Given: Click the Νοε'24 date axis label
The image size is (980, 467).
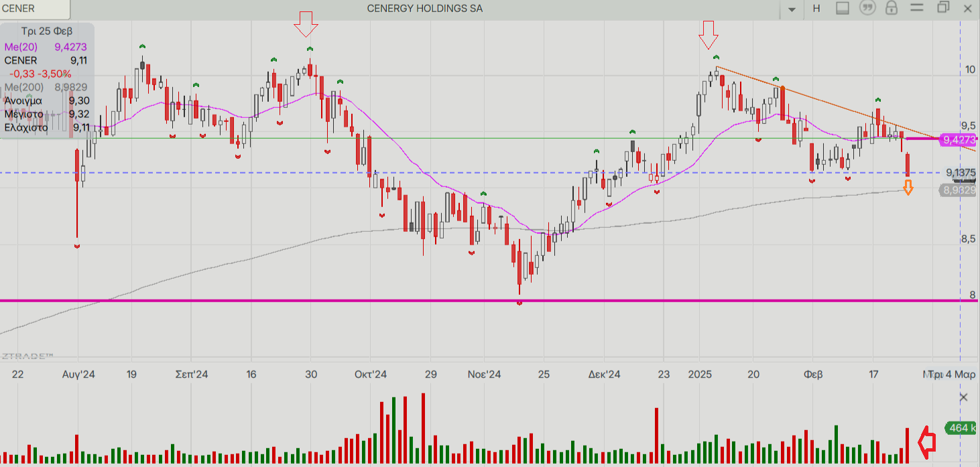Looking at the screenshot, I should [484, 375].
